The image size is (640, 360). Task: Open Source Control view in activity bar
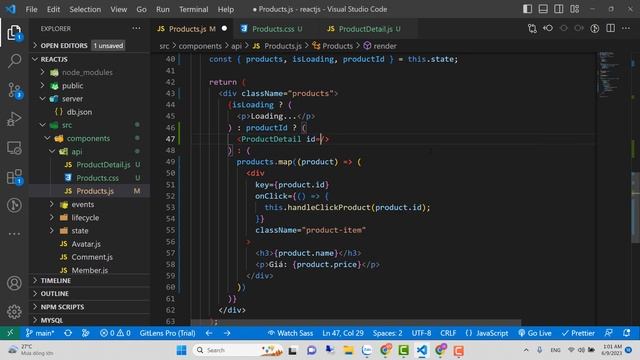[x=15, y=90]
